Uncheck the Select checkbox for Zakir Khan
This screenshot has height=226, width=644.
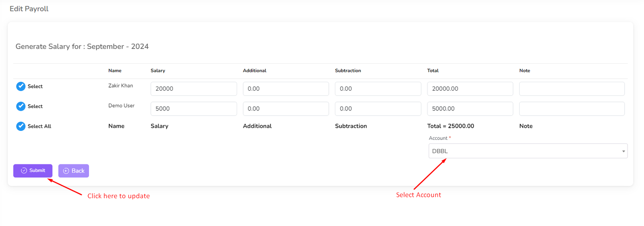pos(21,86)
